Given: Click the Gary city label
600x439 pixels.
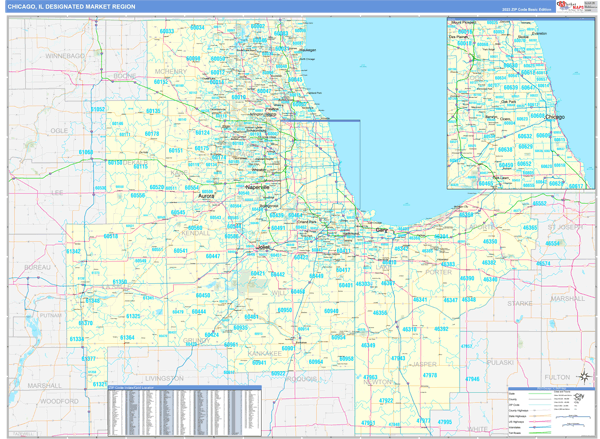Looking at the screenshot, I should pyautogui.click(x=382, y=230).
